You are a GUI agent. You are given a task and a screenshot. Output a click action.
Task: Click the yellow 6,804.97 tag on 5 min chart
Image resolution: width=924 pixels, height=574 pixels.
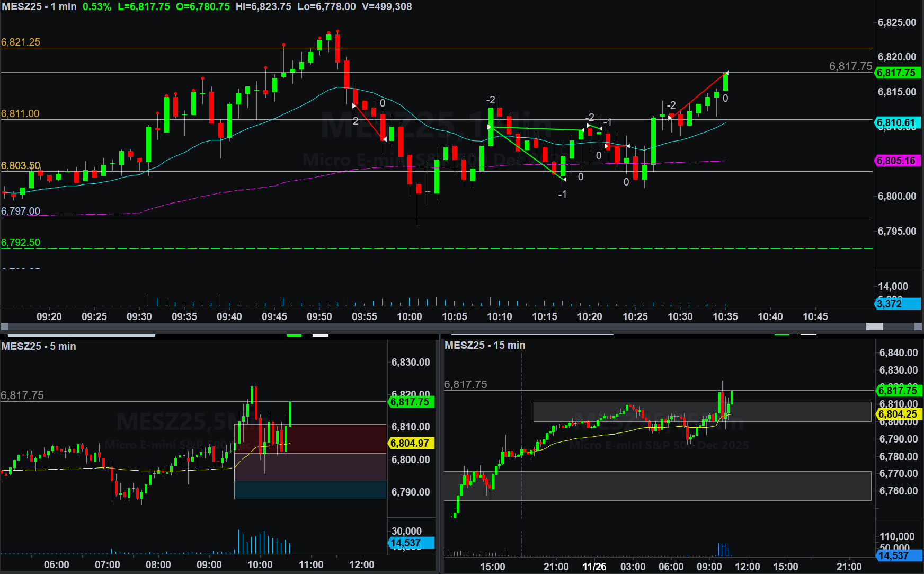(411, 443)
